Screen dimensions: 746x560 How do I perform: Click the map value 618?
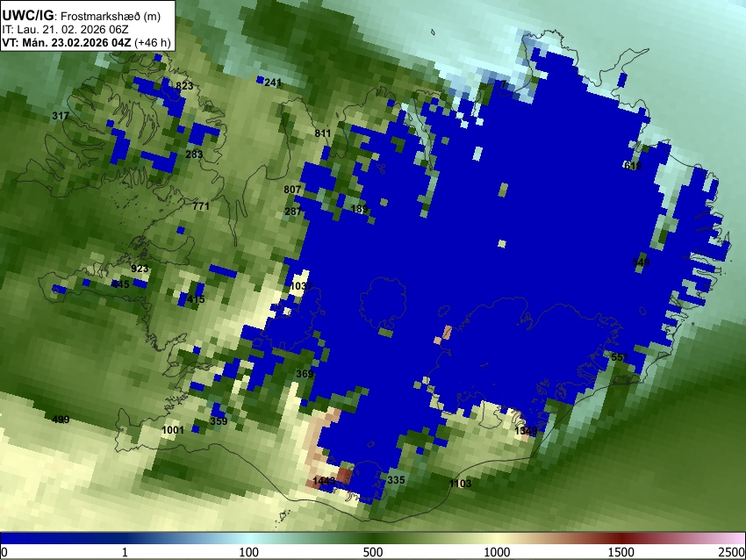click(633, 166)
